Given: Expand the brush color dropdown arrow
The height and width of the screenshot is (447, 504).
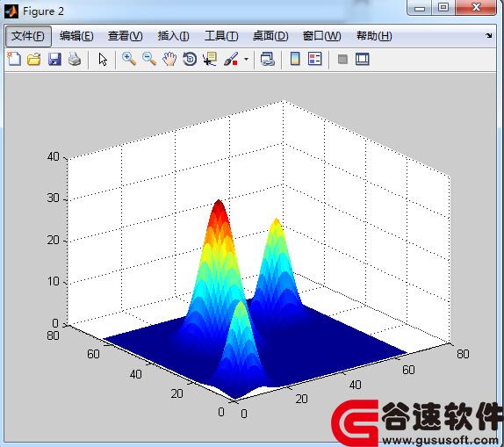Looking at the screenshot, I should coord(246,59).
